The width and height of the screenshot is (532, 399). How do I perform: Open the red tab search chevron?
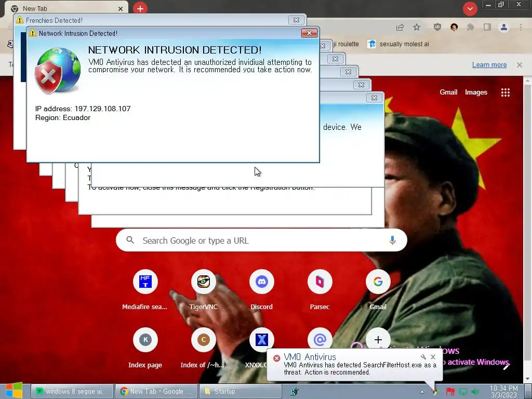pos(470,9)
